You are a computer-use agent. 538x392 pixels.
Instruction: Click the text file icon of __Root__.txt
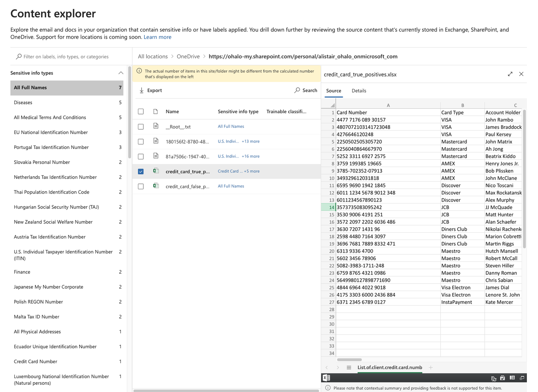click(x=156, y=126)
